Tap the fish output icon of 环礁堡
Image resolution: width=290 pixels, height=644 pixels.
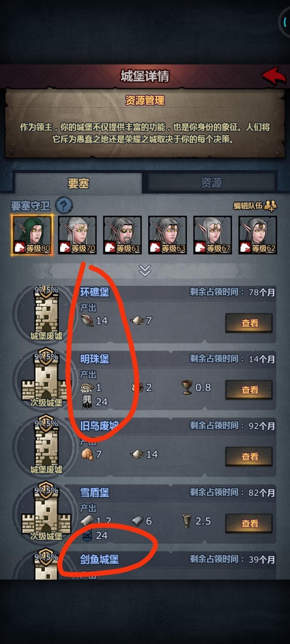[x=87, y=320]
